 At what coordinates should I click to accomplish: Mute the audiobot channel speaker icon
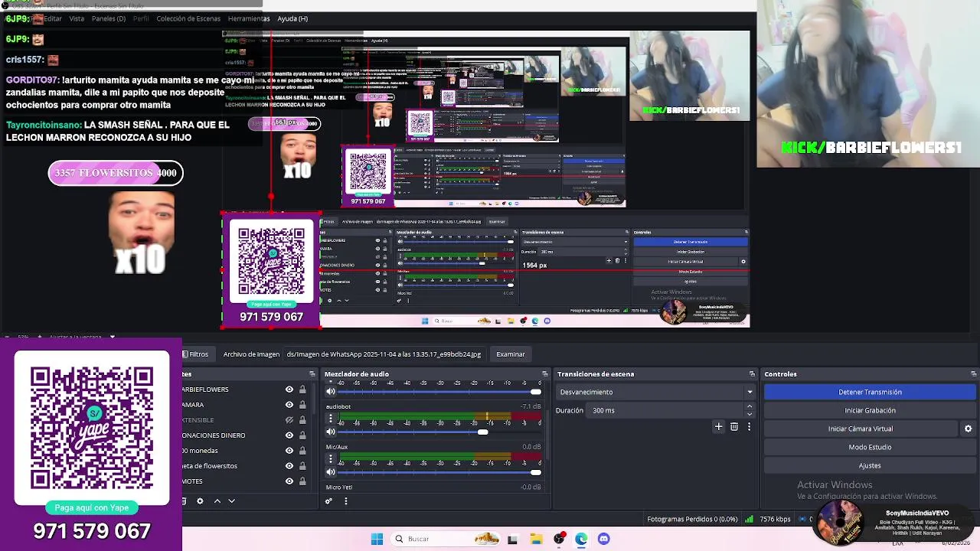coord(331,432)
